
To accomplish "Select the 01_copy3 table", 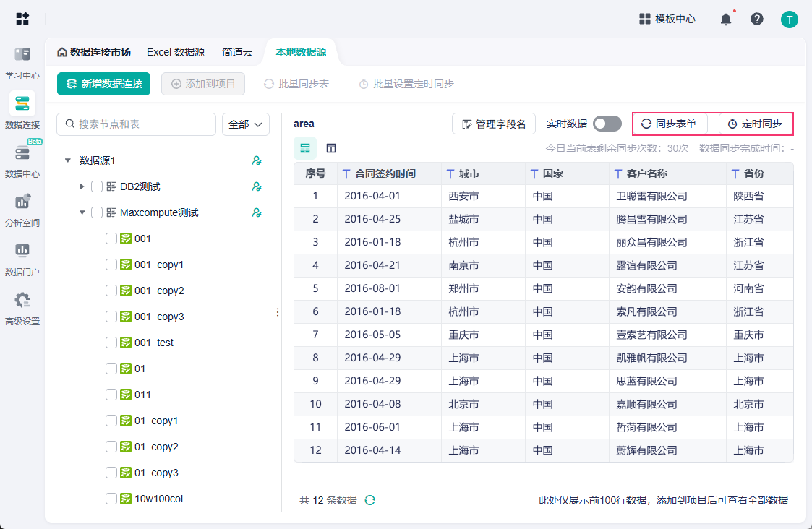I will [x=156, y=473].
